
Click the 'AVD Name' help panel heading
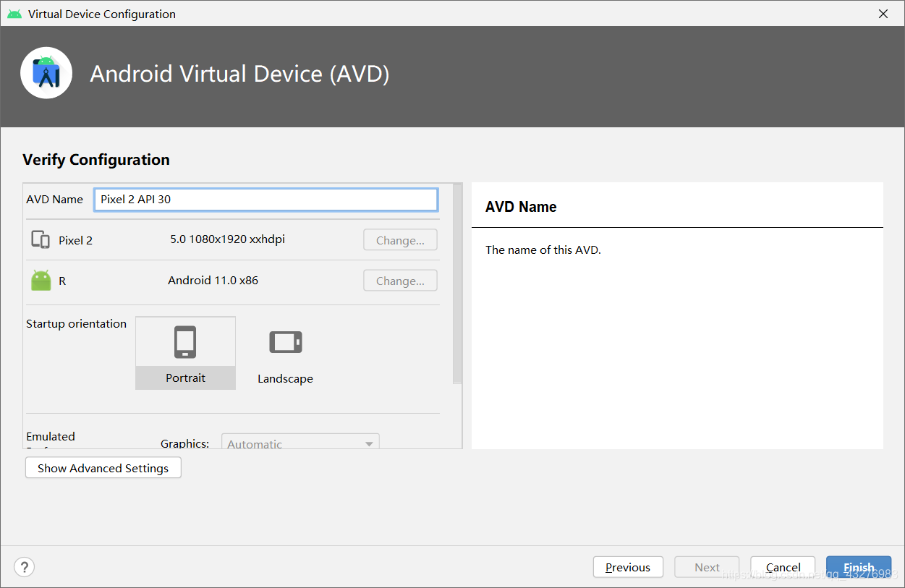click(x=521, y=207)
